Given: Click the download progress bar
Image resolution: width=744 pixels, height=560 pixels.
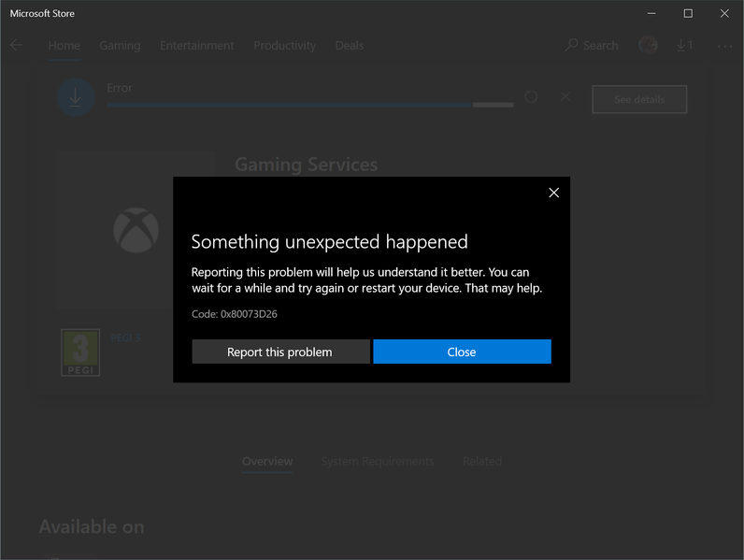Looking at the screenshot, I should [x=309, y=105].
